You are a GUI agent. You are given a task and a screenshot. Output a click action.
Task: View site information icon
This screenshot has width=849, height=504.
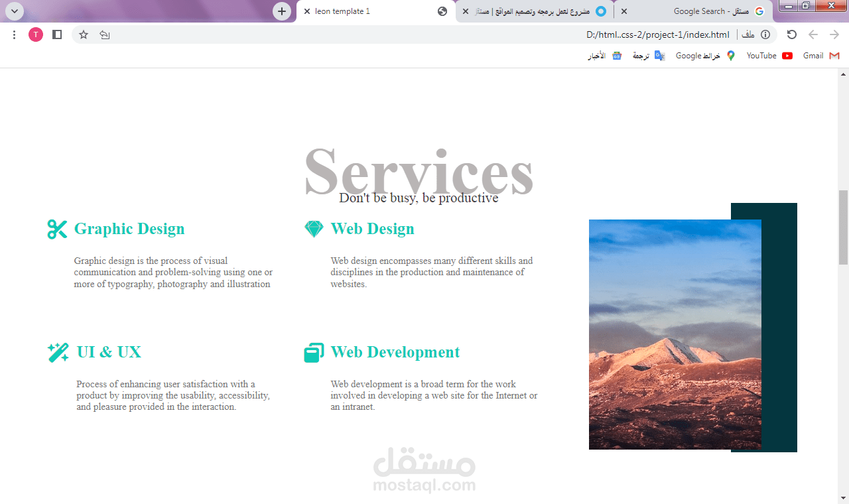765,34
